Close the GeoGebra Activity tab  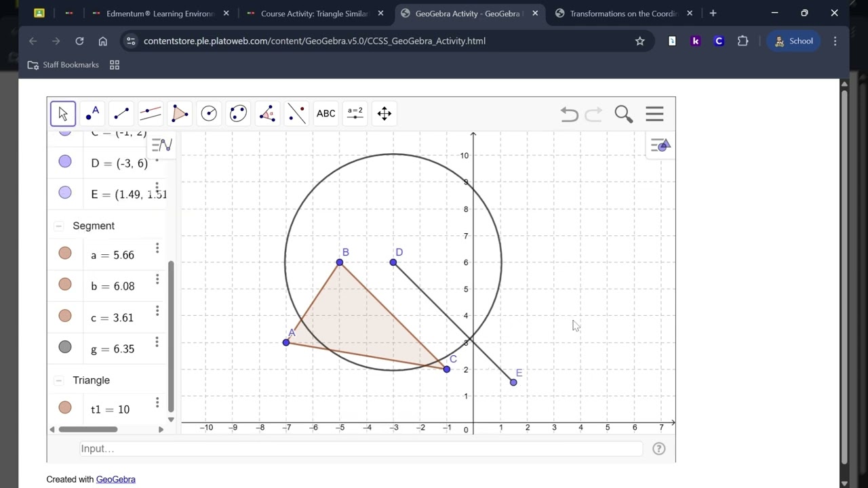(536, 14)
